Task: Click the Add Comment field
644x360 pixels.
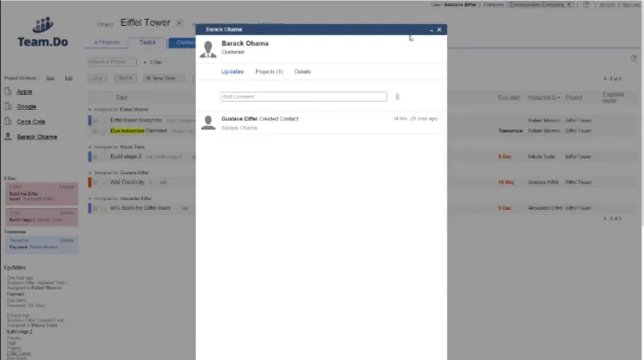Action: click(303, 96)
